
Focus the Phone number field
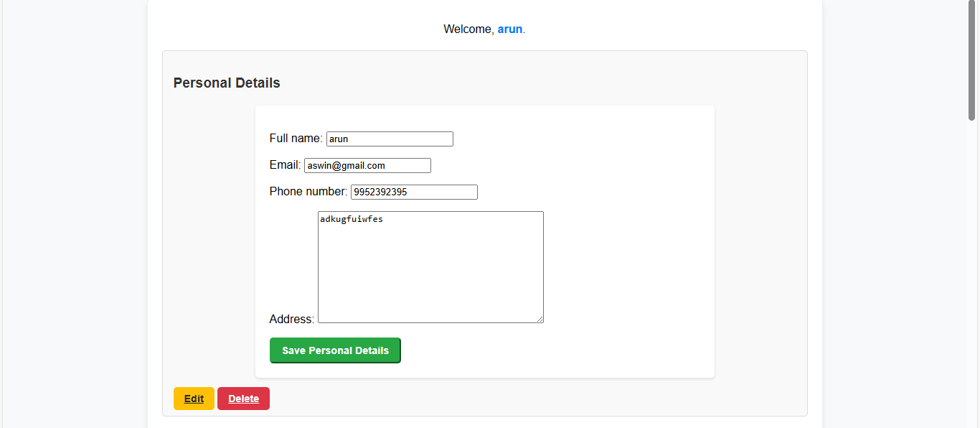click(x=413, y=192)
